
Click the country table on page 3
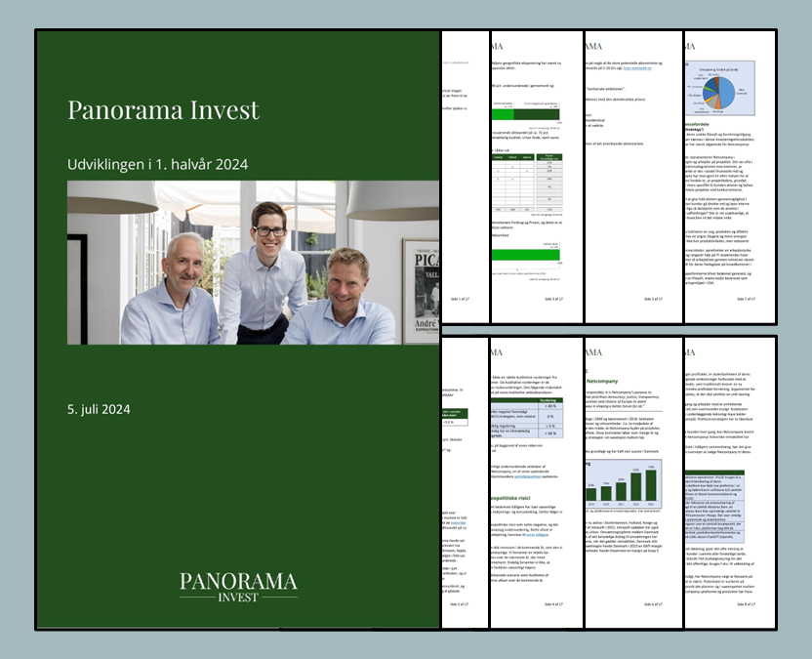(527, 183)
